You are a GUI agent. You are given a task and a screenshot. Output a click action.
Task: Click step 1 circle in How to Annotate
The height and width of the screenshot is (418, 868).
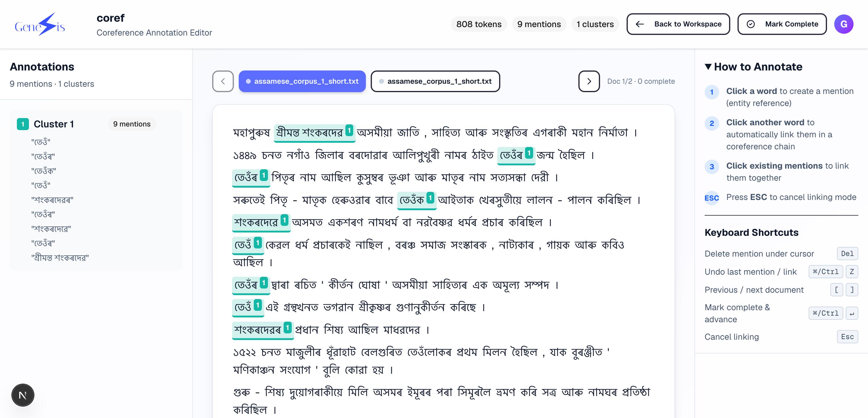pyautogui.click(x=712, y=92)
